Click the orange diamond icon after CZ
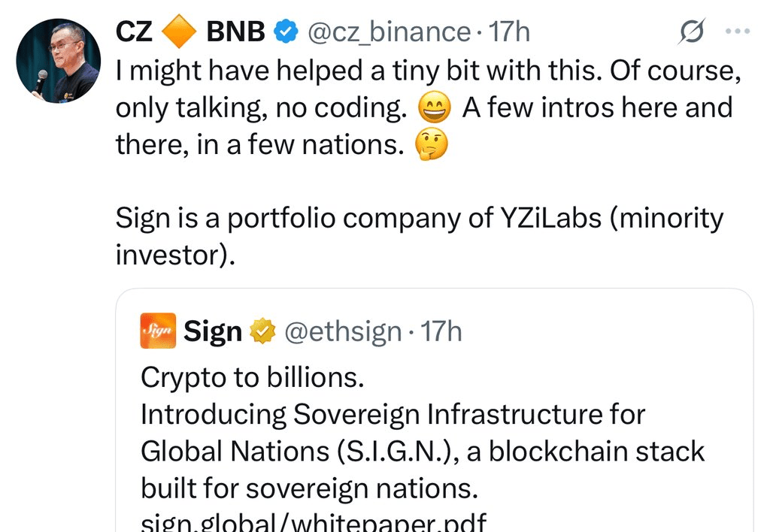Screen dimensions: 770x532 [x=179, y=32]
